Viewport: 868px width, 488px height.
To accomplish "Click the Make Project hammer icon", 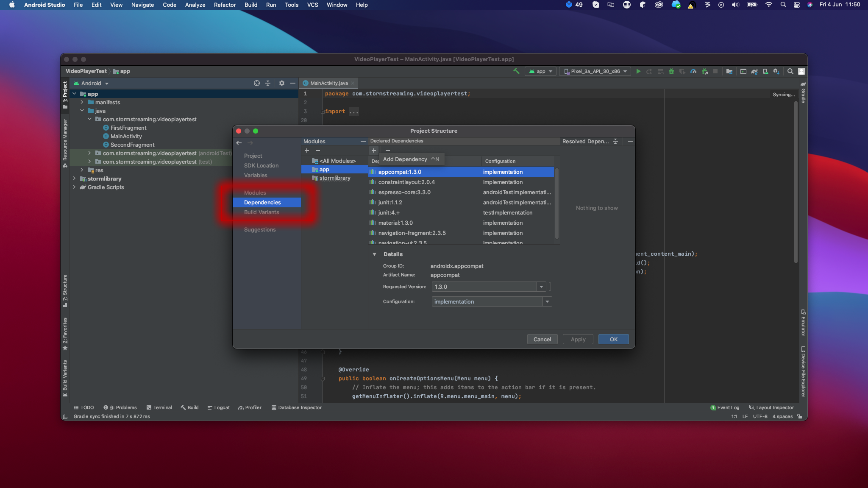I will [516, 71].
